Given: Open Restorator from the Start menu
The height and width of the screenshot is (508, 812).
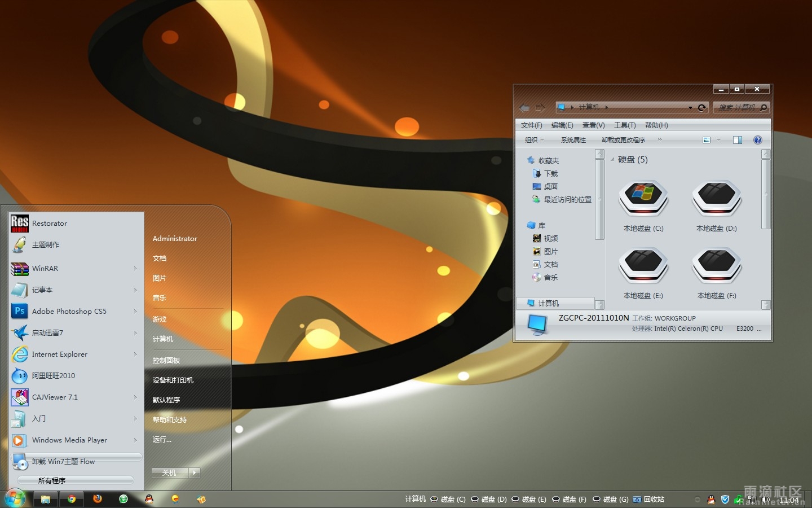Looking at the screenshot, I should 76,224.
